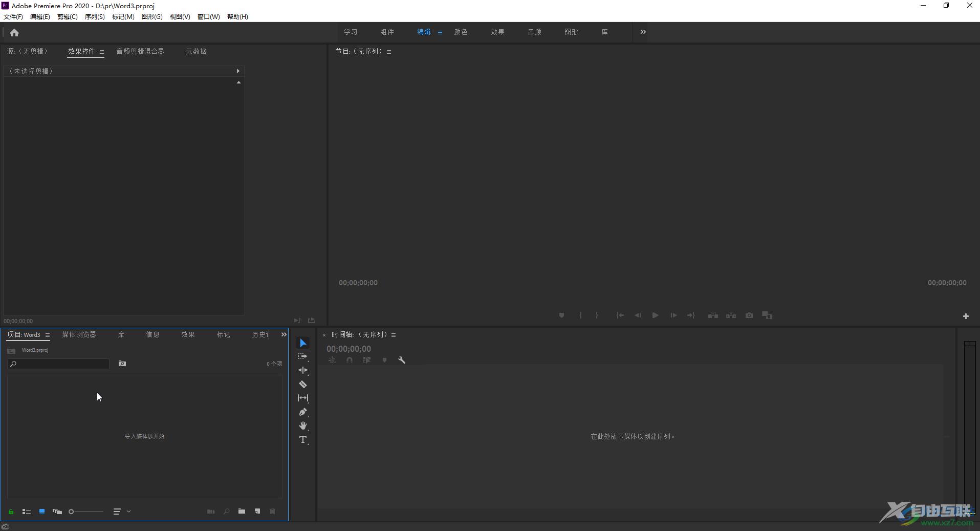Screen dimensions: 980x531
Task: Select the Type tool
Action: 303,439
